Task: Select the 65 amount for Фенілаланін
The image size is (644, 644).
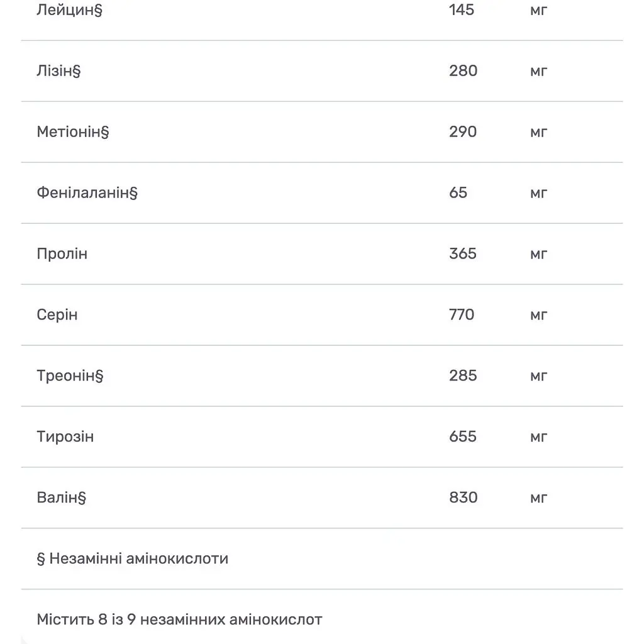Action: click(458, 192)
